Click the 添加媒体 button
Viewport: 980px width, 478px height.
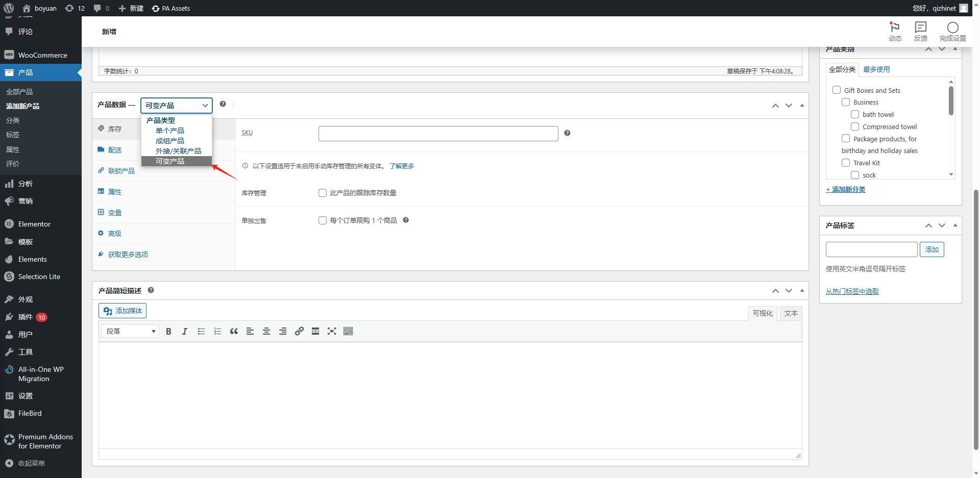click(x=122, y=311)
